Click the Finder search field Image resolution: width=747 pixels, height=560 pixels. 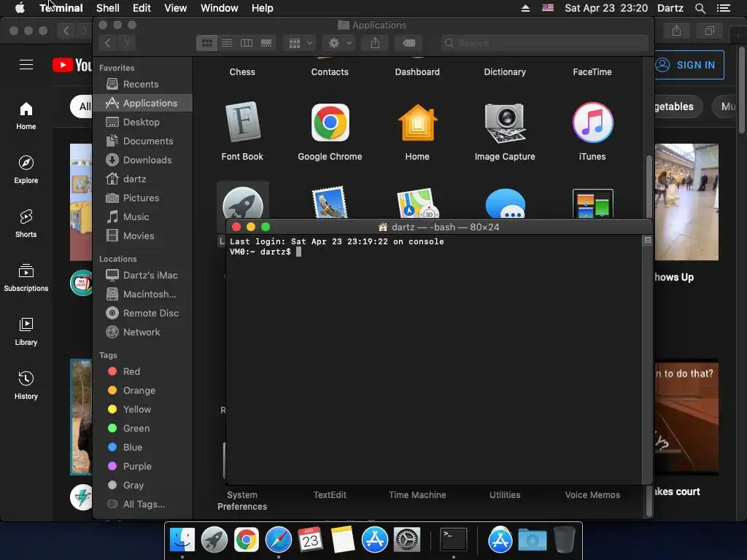click(544, 43)
